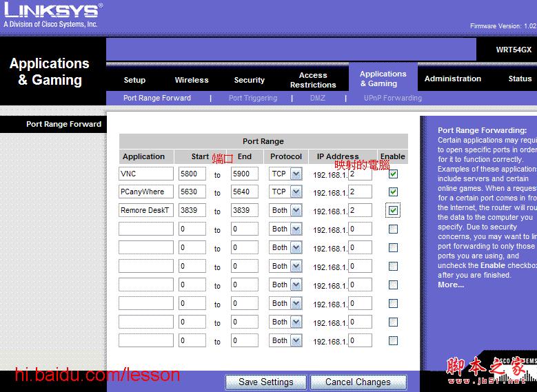Toggle the Remore DeskT enable checkbox

(393, 210)
